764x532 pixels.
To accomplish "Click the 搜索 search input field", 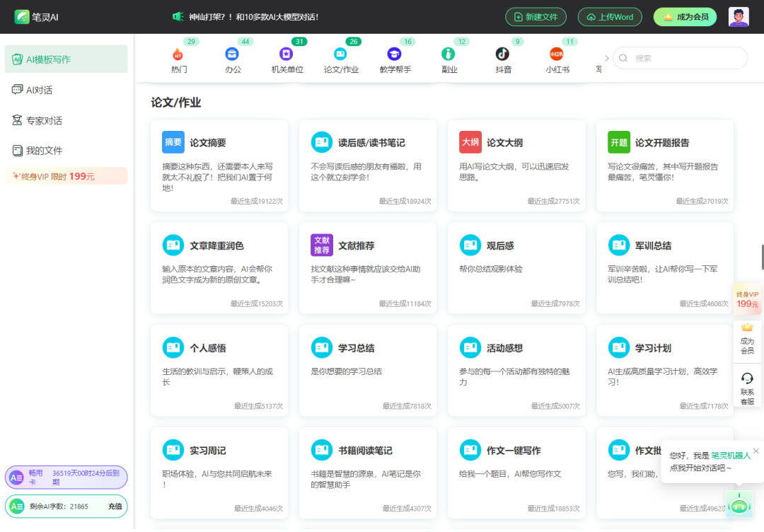I will coord(679,58).
